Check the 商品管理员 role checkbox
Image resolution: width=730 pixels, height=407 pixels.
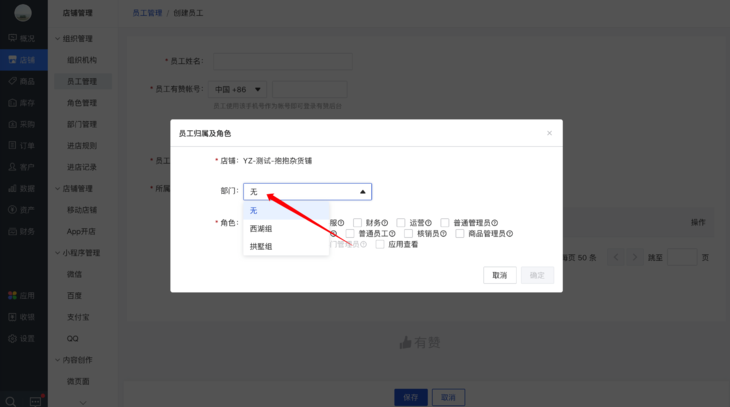coord(460,233)
